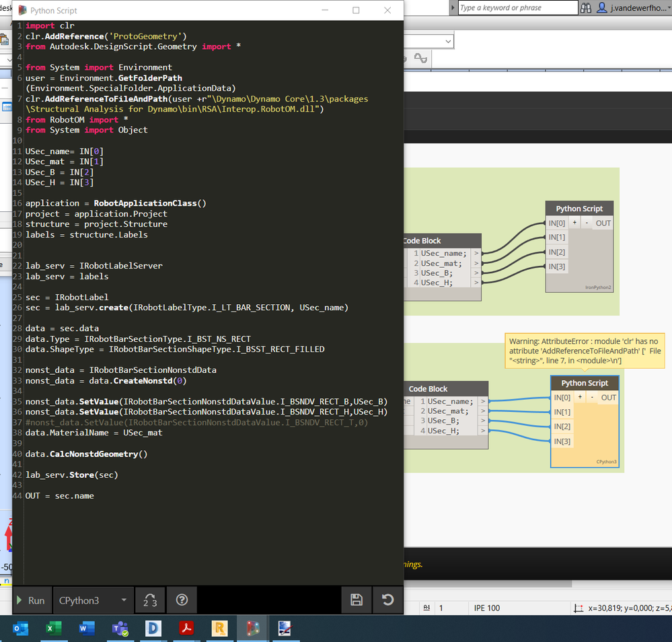Open Word from the taskbar
This screenshot has width=672, height=642.
tap(87, 629)
